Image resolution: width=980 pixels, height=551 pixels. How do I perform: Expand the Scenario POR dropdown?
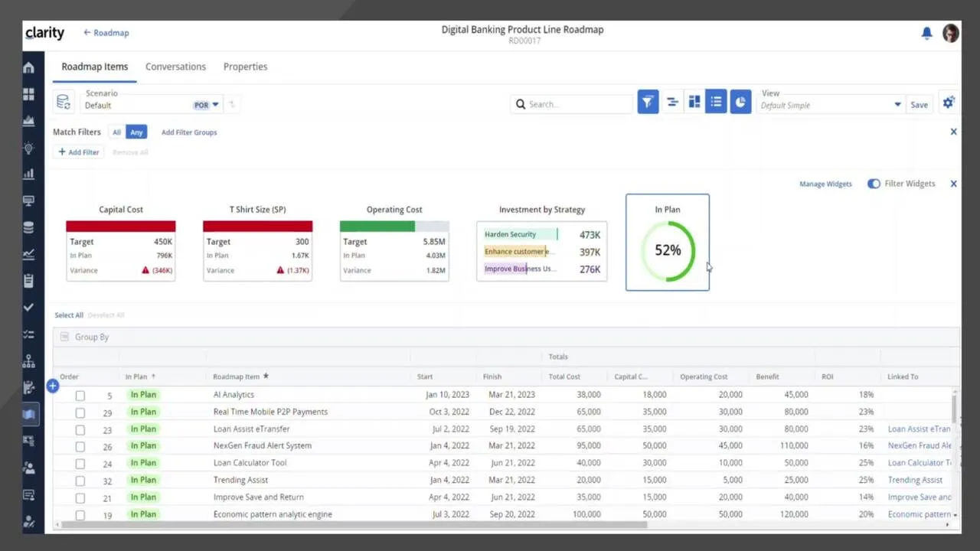point(215,105)
